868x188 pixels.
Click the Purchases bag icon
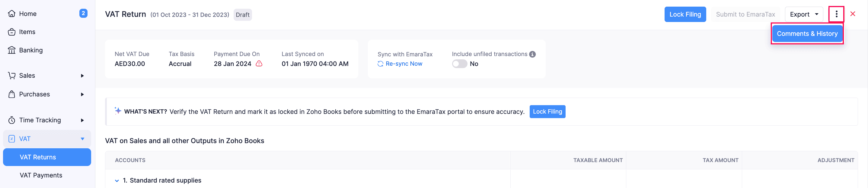click(12, 94)
